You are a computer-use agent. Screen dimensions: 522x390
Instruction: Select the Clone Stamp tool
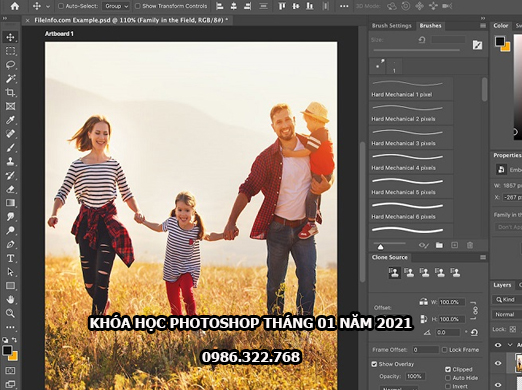pos(10,161)
